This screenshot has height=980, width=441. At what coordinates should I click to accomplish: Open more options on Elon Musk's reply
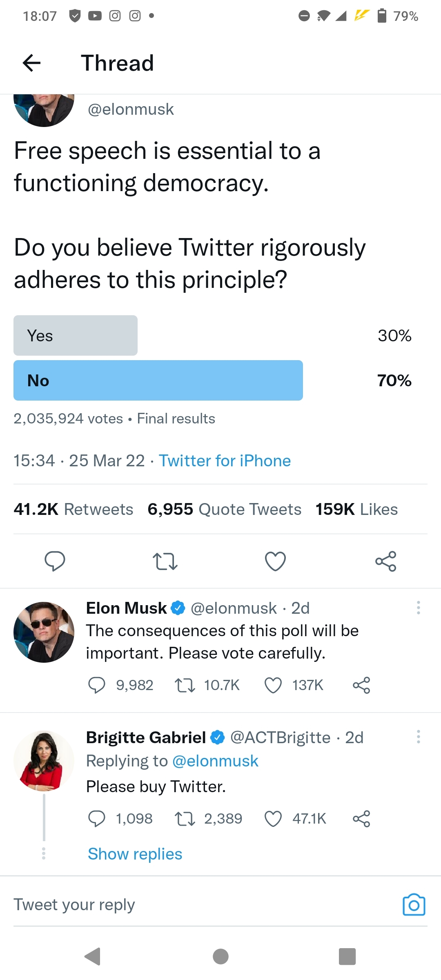(x=418, y=608)
